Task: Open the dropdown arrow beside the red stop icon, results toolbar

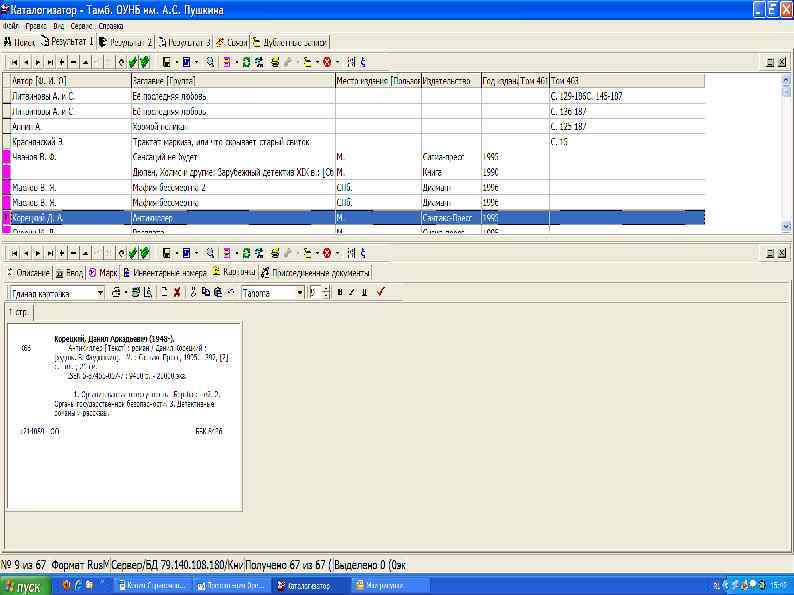Action: (x=337, y=62)
